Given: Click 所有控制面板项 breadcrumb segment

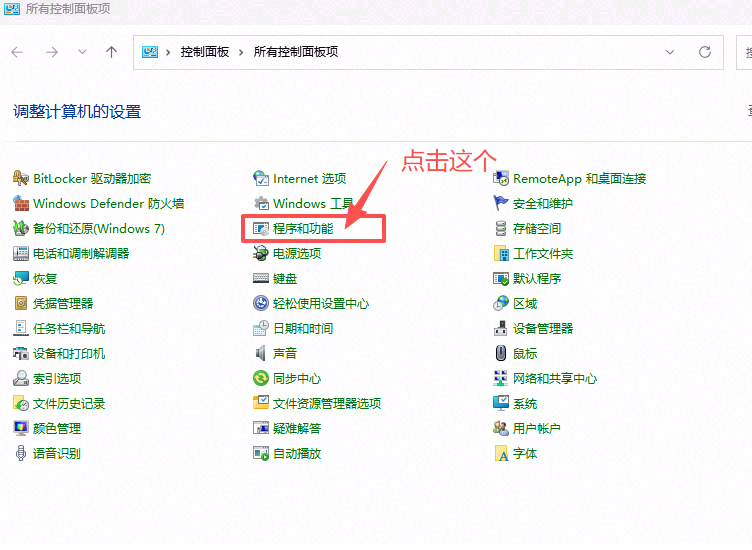Looking at the screenshot, I should [x=296, y=52].
